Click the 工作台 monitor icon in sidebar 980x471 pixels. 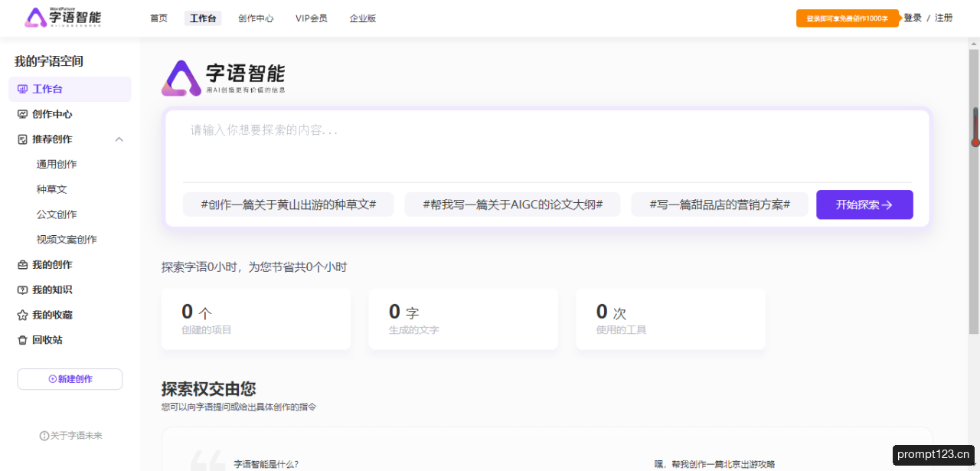click(22, 89)
